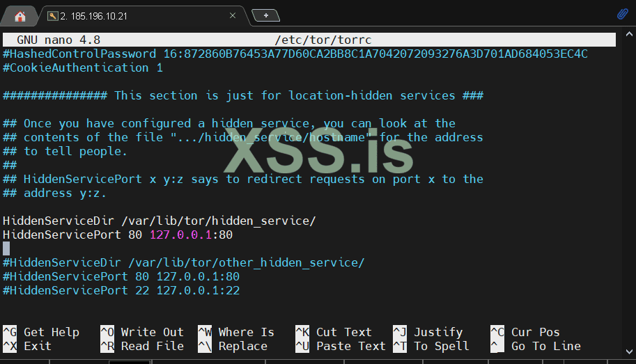Click the ^K Cut Text shortcut
The width and height of the screenshot is (636, 364).
[x=334, y=332]
